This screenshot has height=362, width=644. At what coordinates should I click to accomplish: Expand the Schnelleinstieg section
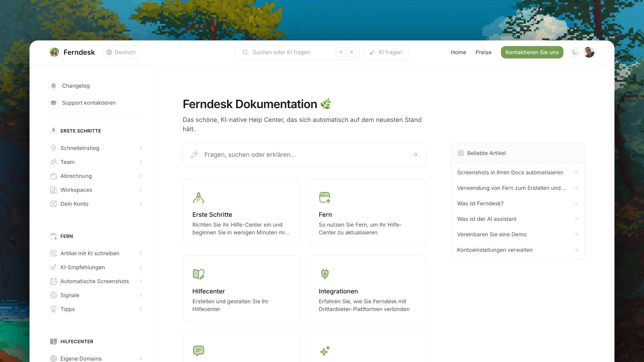[x=79, y=148]
